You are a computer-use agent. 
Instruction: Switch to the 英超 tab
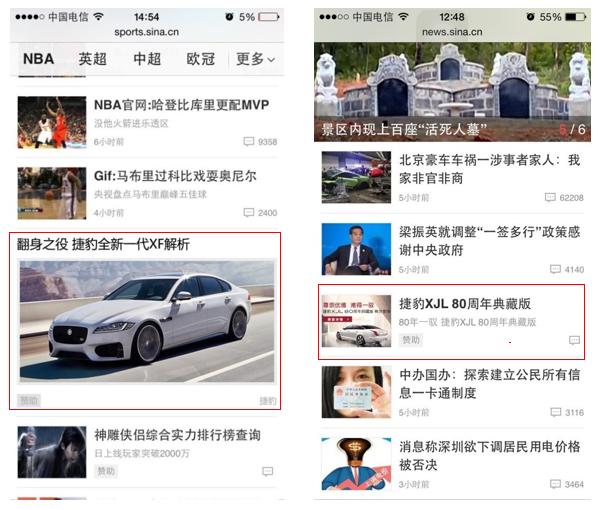pyautogui.click(x=93, y=59)
